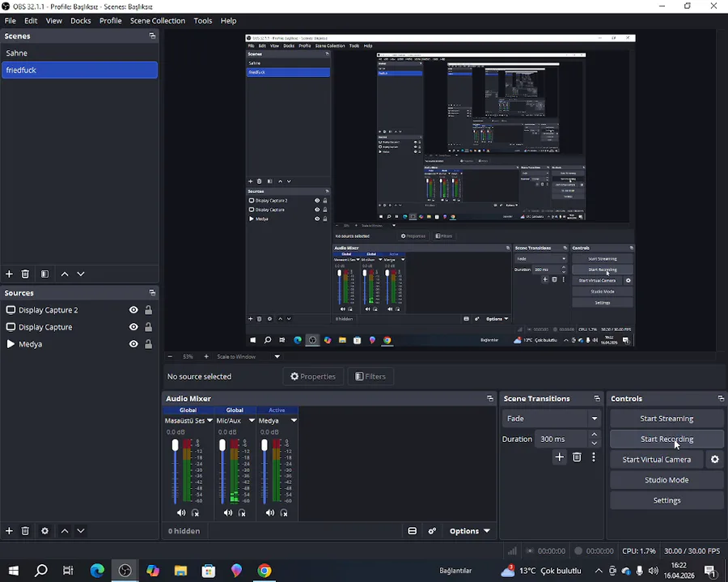Open source Filters button

[370, 376]
